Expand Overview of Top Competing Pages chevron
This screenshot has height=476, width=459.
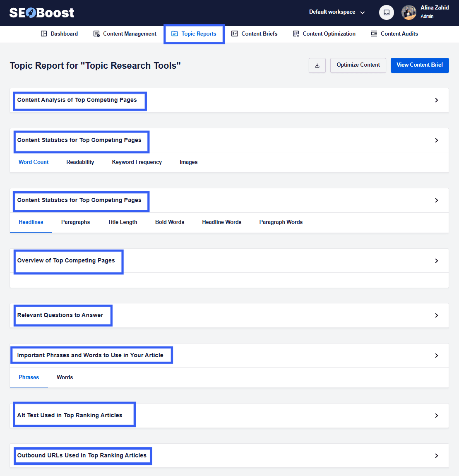[x=437, y=261]
